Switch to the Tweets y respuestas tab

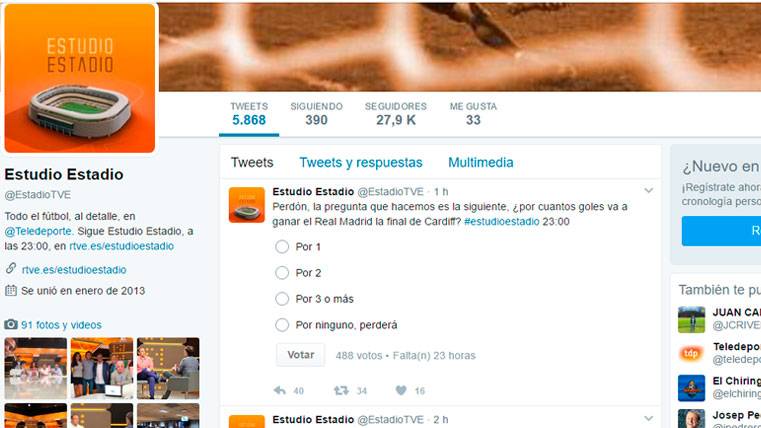[x=361, y=163]
